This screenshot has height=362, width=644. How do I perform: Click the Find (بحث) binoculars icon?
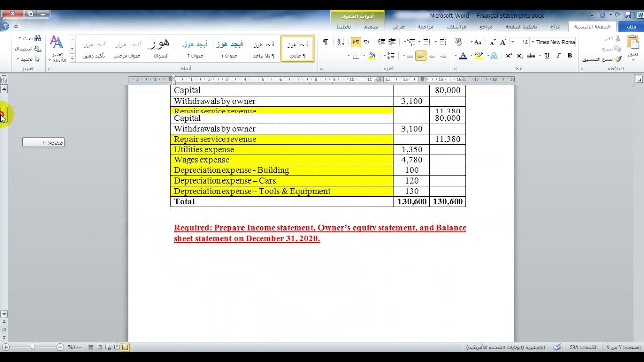[x=38, y=38]
